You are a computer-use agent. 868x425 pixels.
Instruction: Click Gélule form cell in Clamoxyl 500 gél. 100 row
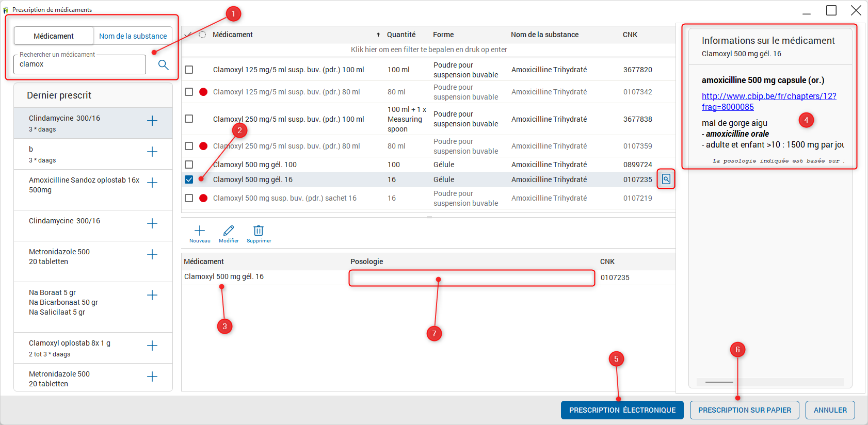[444, 165]
